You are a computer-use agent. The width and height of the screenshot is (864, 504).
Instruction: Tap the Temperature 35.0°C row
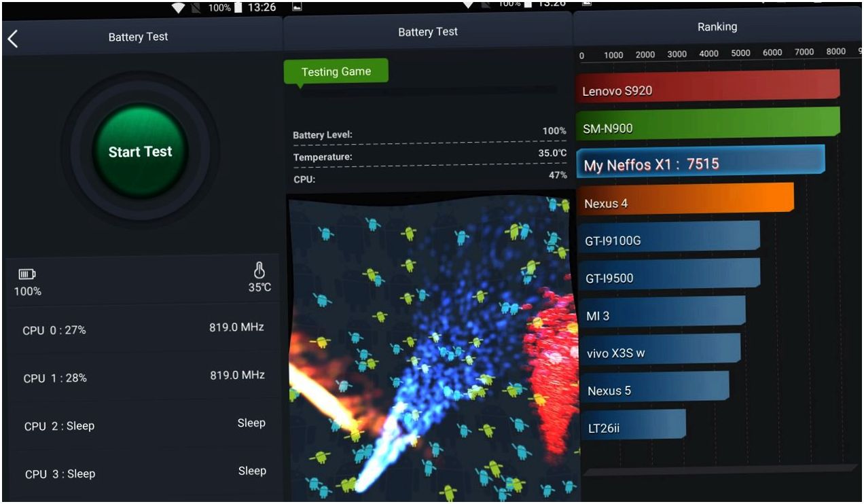(x=429, y=156)
